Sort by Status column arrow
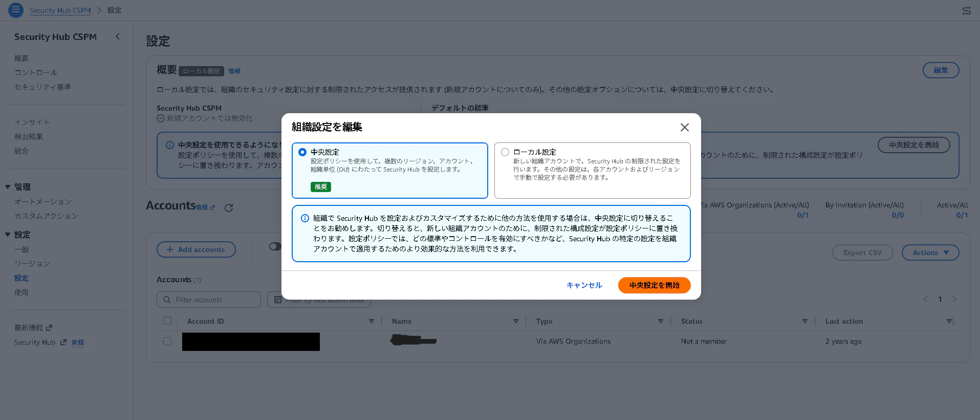980x420 pixels. pyautogui.click(x=804, y=321)
